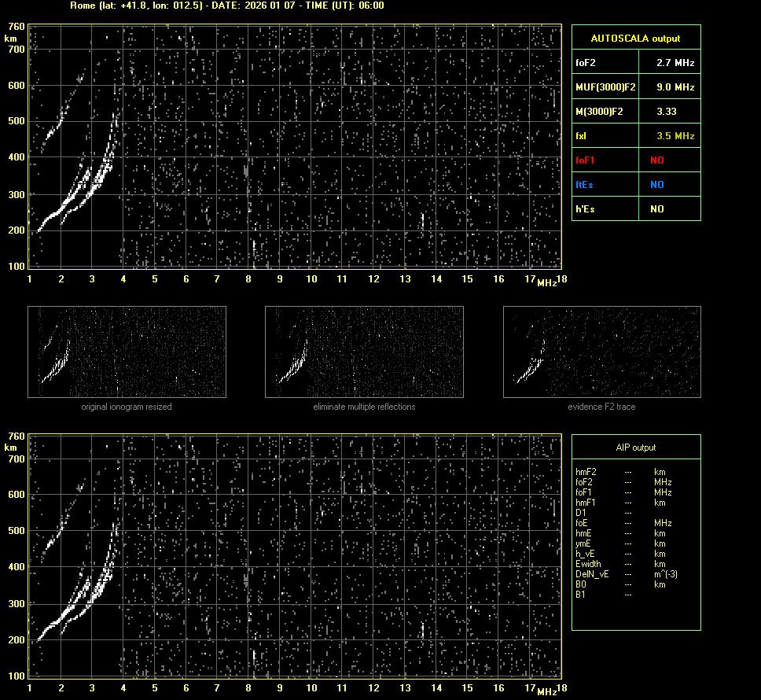Click the 18 MHz tick on lower ionogram axis
This screenshot has height=700, width=761.
tap(561, 688)
